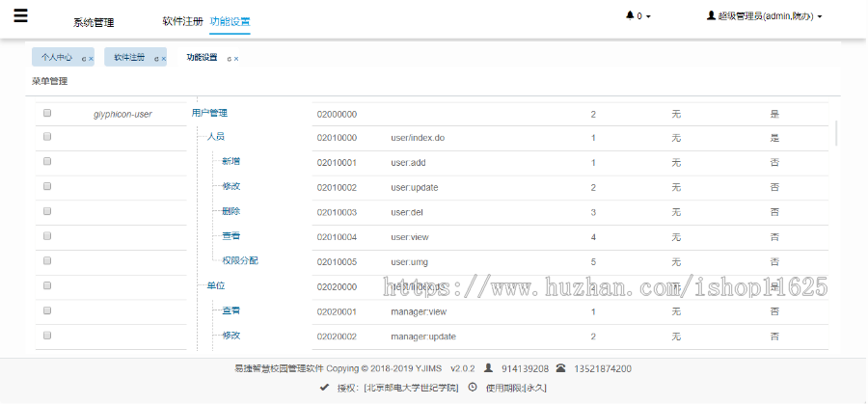
Task: Click the user/index.do URL cell
Action: click(418, 138)
